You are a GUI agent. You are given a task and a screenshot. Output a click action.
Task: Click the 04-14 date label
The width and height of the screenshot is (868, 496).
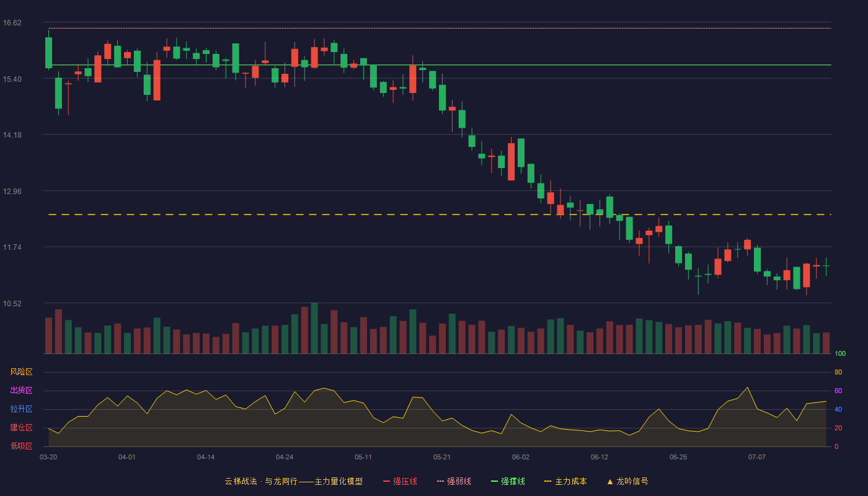point(206,457)
